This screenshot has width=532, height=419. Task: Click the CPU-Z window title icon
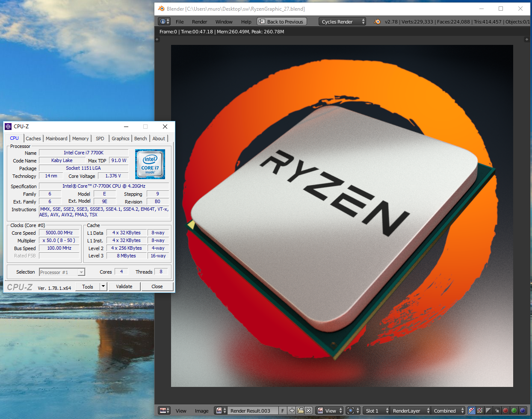[8, 126]
